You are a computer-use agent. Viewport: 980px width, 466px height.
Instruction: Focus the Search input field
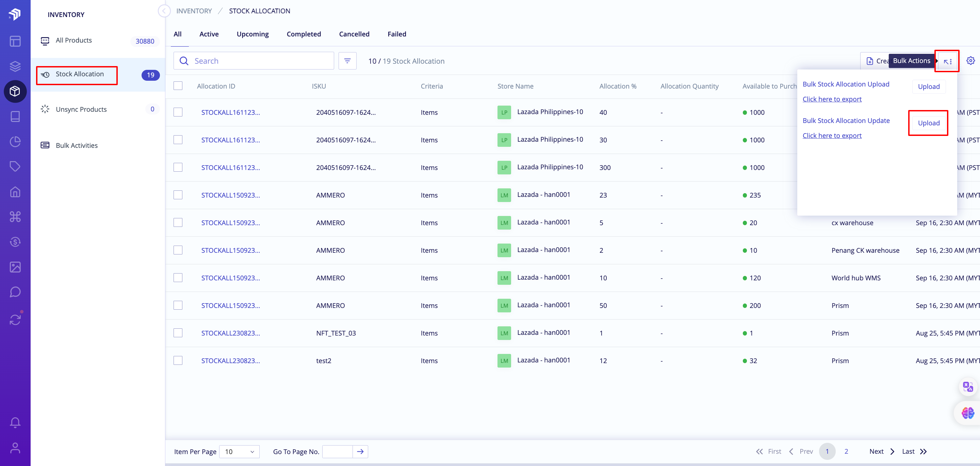tap(254, 61)
